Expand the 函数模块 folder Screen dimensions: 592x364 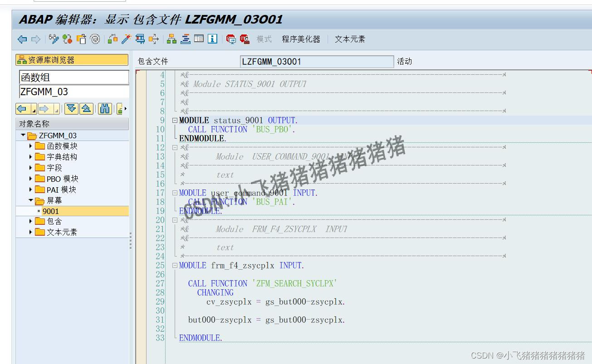click(30, 146)
